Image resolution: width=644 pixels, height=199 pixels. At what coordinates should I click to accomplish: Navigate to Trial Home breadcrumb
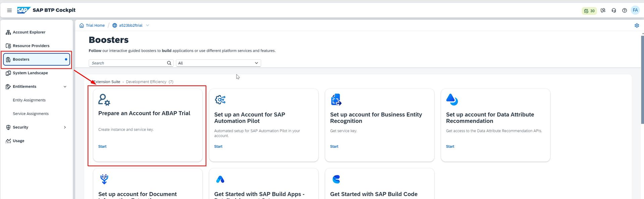(95, 25)
